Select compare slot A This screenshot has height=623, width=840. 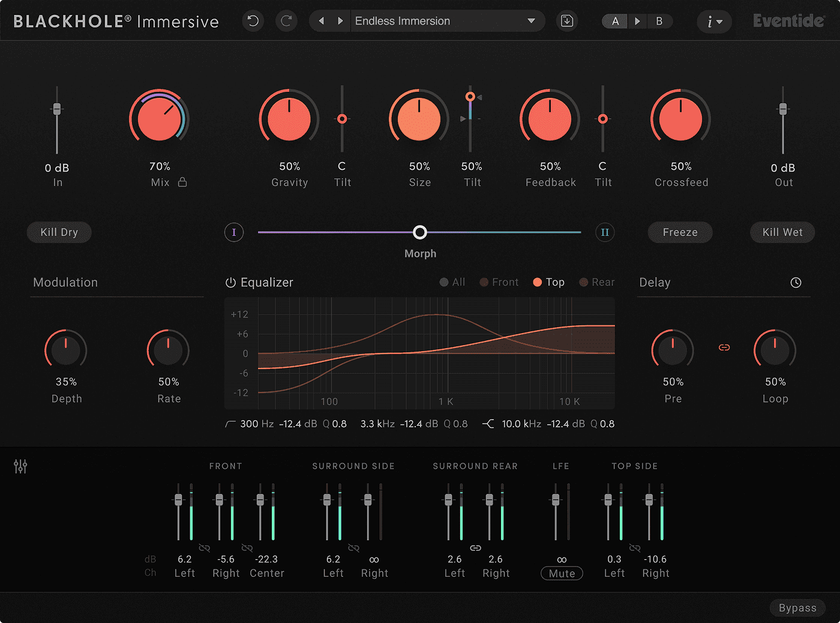(x=615, y=21)
